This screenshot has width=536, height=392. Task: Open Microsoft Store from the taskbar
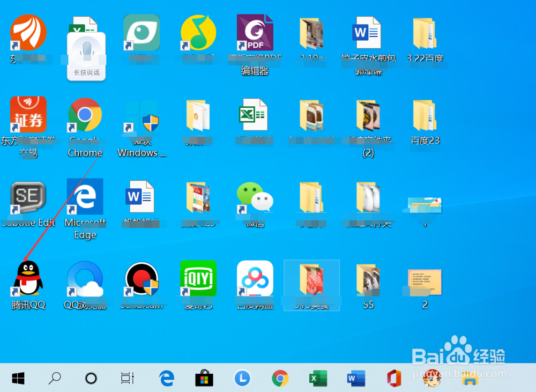coord(204,378)
